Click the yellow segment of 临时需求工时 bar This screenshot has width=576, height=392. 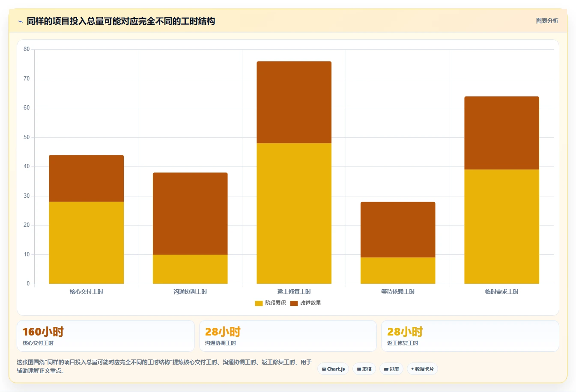click(x=502, y=227)
